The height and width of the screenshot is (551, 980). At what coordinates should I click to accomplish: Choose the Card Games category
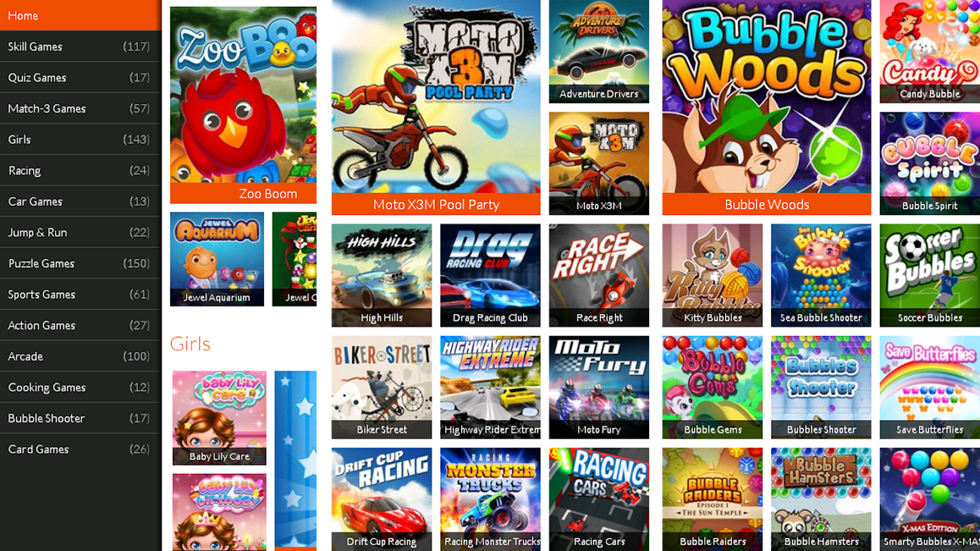pyautogui.click(x=81, y=449)
